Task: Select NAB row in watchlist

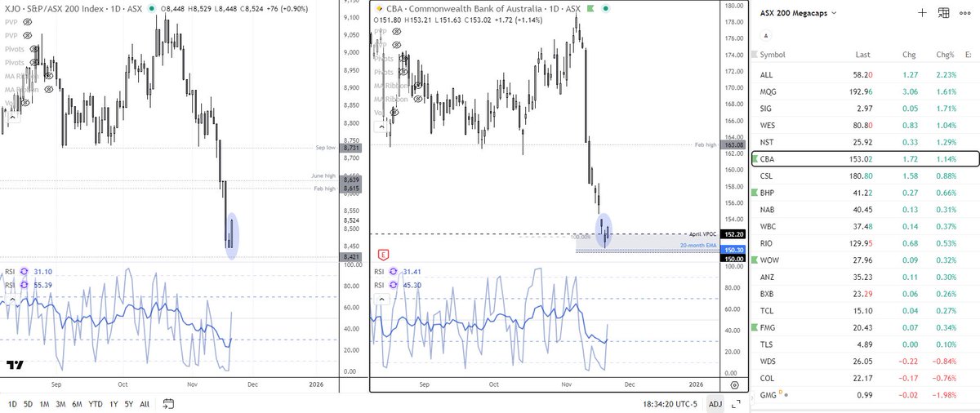Action: (x=864, y=209)
